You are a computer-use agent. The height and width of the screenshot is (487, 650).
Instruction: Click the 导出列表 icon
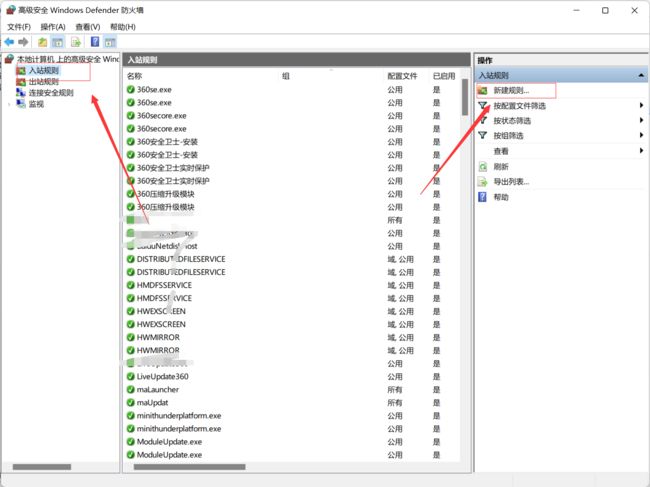click(482, 182)
